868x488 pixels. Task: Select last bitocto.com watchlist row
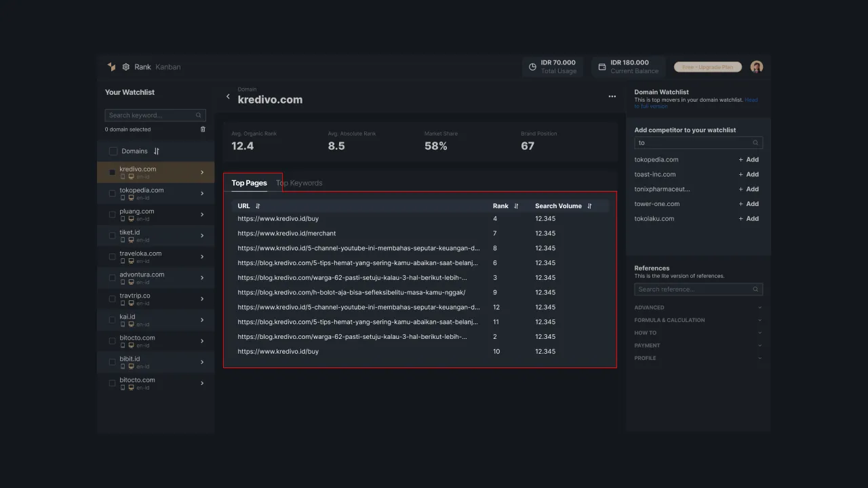coord(156,383)
